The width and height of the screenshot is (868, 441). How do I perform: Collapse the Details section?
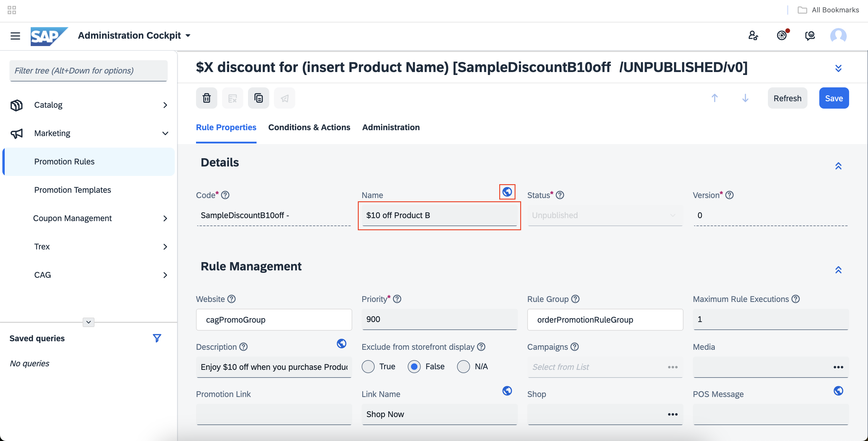[838, 166]
